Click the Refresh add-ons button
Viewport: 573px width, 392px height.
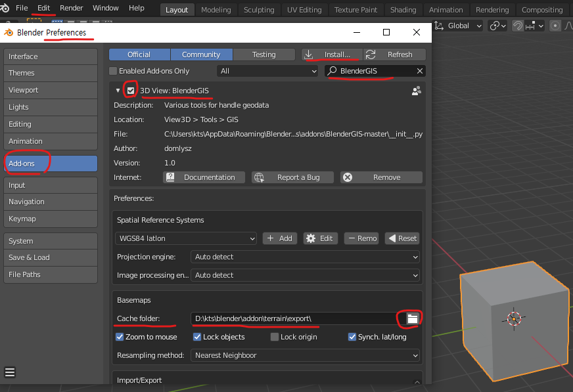click(395, 54)
